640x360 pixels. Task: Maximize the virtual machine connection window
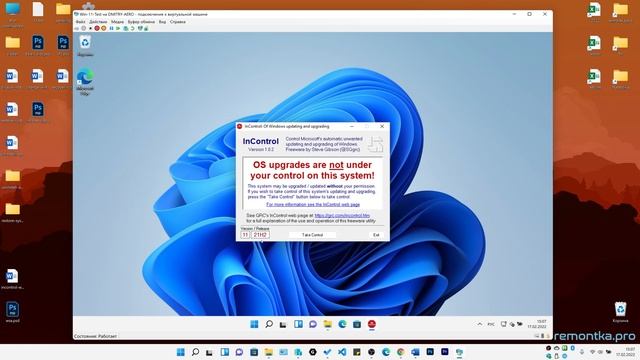click(x=529, y=14)
